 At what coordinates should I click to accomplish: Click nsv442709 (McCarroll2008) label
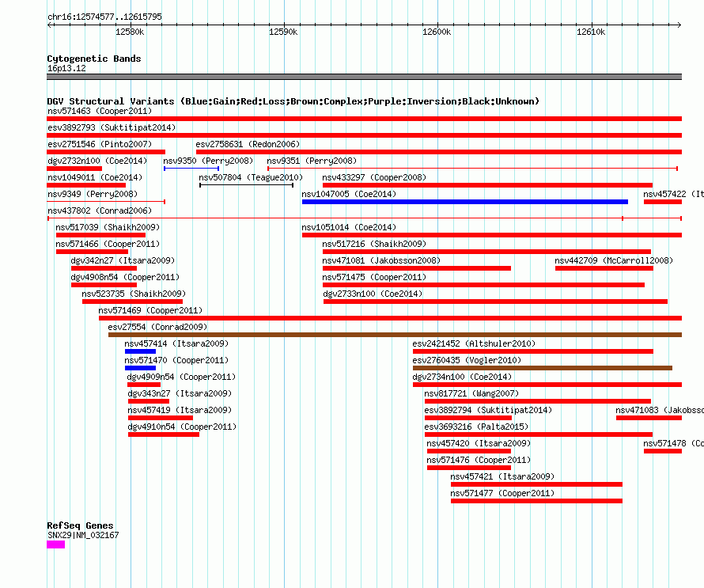click(614, 260)
